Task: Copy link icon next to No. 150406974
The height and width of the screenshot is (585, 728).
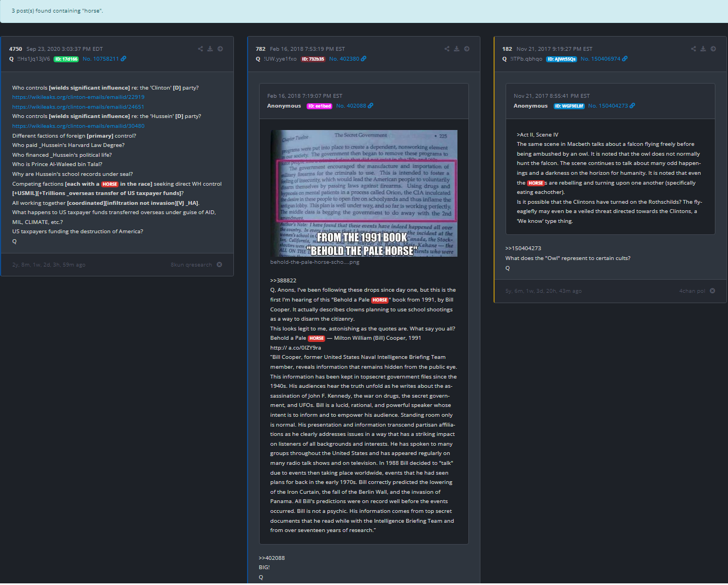Action: (x=625, y=59)
